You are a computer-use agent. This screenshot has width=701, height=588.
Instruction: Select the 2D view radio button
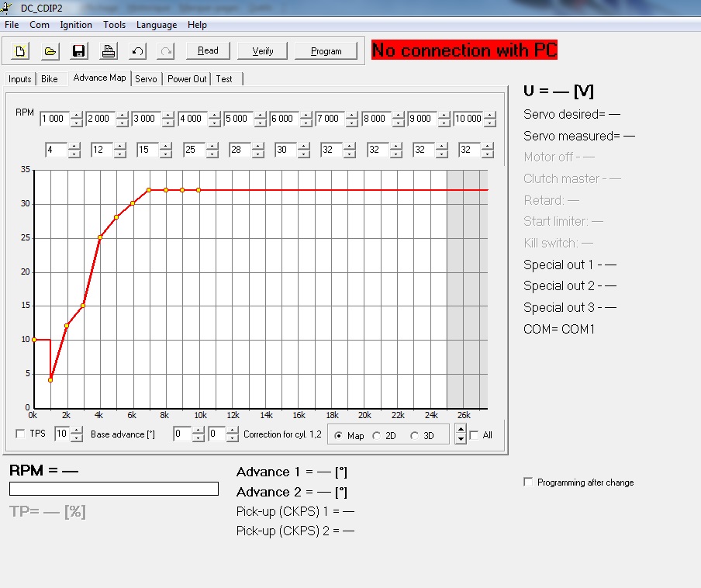(377, 436)
